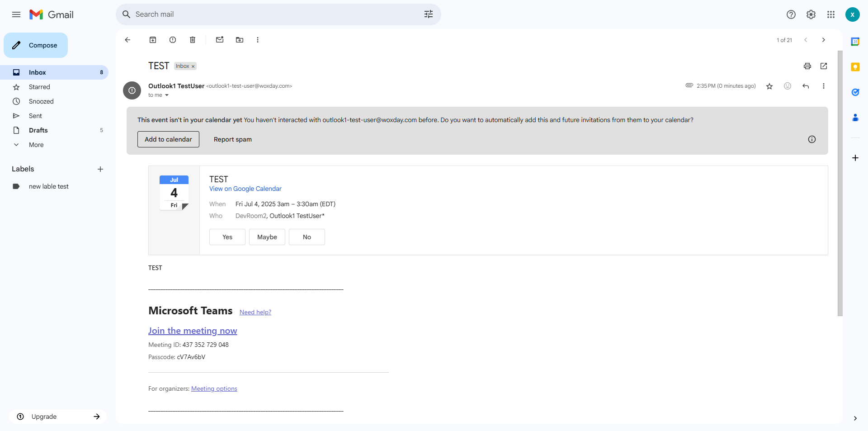
Task: Click sender name Outlook1 TestUser
Action: tap(176, 86)
